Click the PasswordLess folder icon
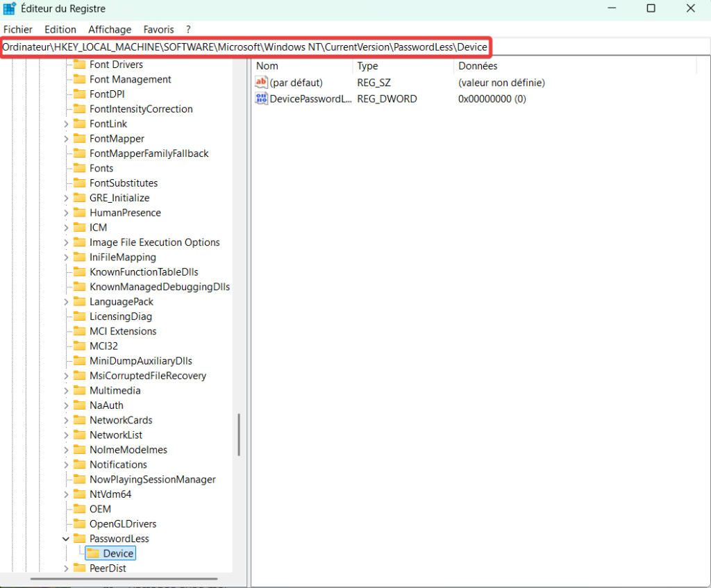 [79, 539]
